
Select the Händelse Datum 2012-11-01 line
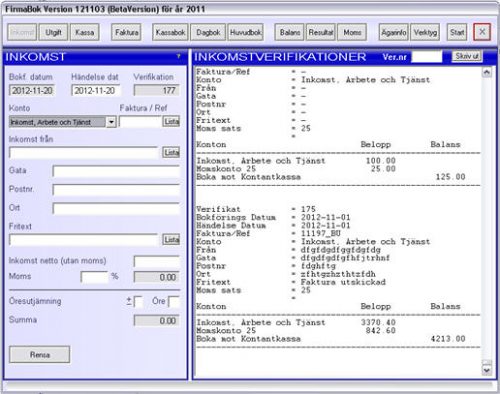pyautogui.click(x=273, y=226)
